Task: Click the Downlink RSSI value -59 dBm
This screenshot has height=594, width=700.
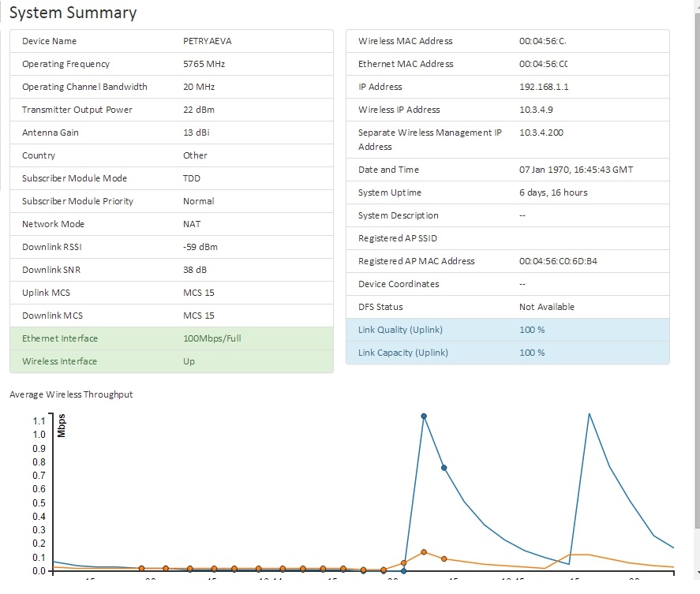Action: (200, 247)
